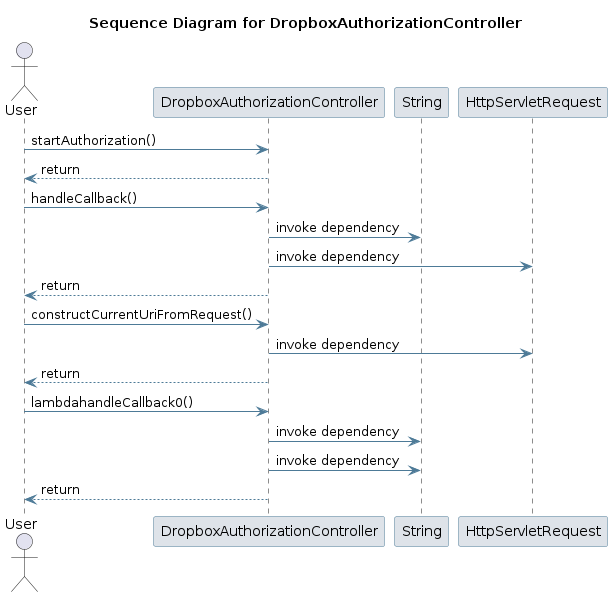Click the diagram title 'Sequence Diagram for DropboxAuthorizationController'
Screen dimensions: 612x597
tap(305, 23)
